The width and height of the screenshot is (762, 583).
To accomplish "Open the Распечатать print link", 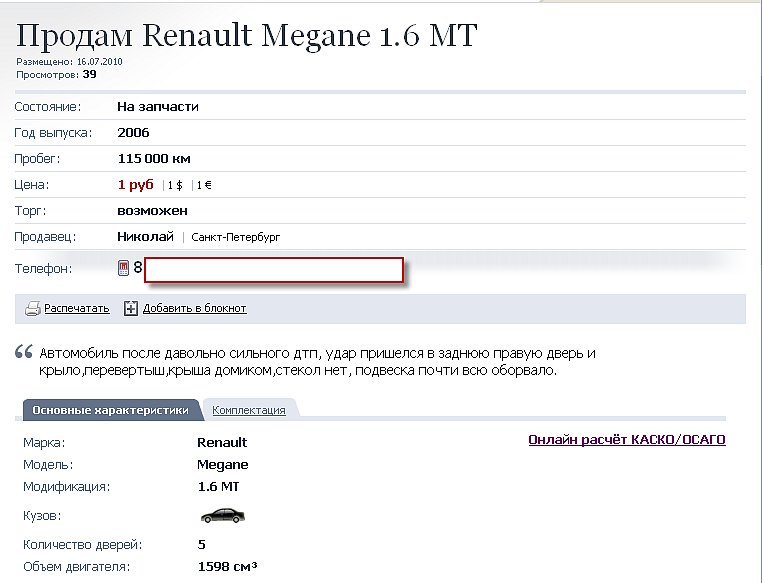I will coord(77,308).
